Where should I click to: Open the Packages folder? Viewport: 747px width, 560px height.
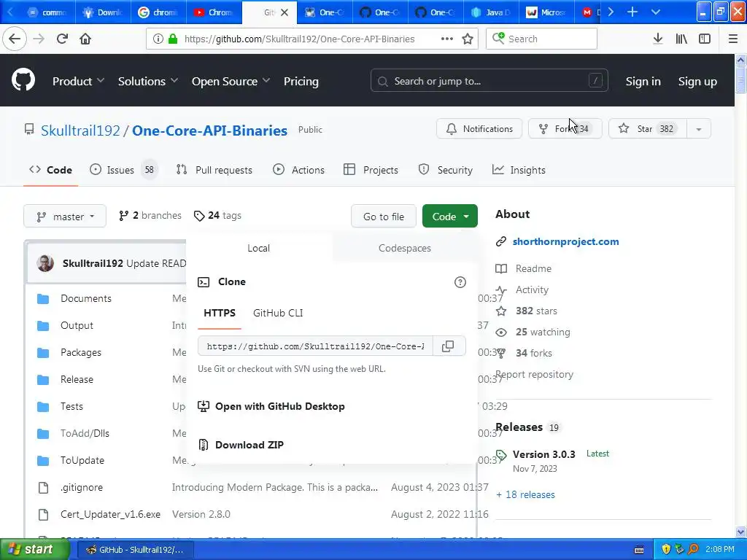coord(80,353)
